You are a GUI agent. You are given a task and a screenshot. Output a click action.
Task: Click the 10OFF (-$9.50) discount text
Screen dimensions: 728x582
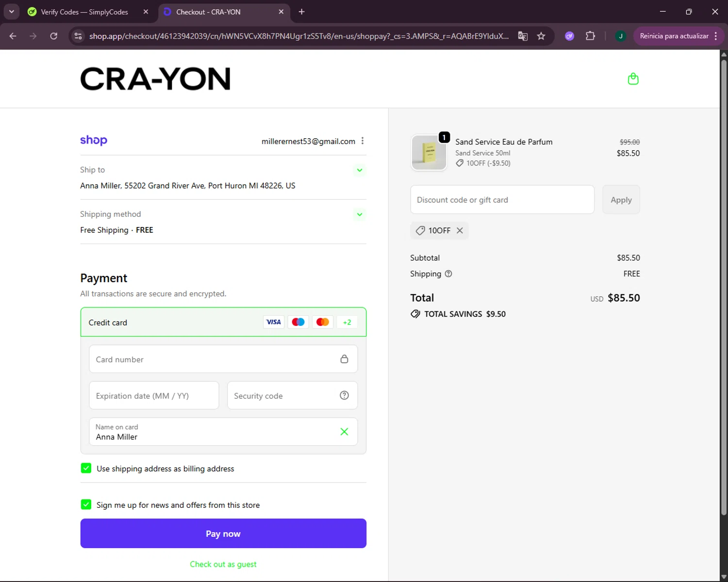point(488,163)
